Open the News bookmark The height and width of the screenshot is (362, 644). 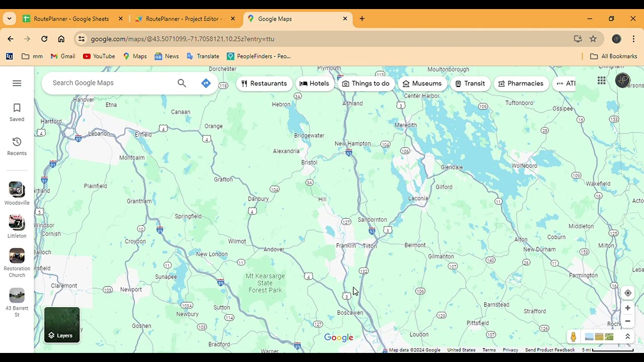pyautogui.click(x=167, y=56)
